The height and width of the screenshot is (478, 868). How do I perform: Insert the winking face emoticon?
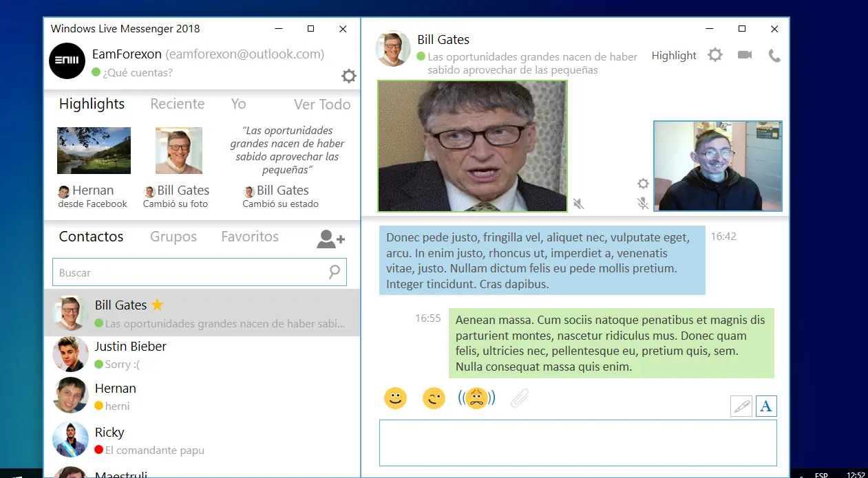[x=434, y=398]
